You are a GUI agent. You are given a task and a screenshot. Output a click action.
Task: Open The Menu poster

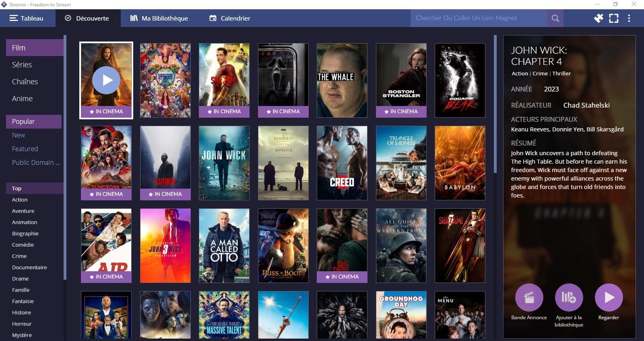pos(460,315)
